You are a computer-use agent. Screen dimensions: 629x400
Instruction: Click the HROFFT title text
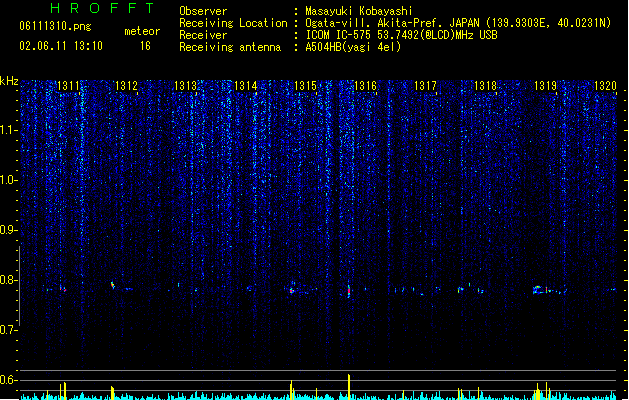pos(102,8)
